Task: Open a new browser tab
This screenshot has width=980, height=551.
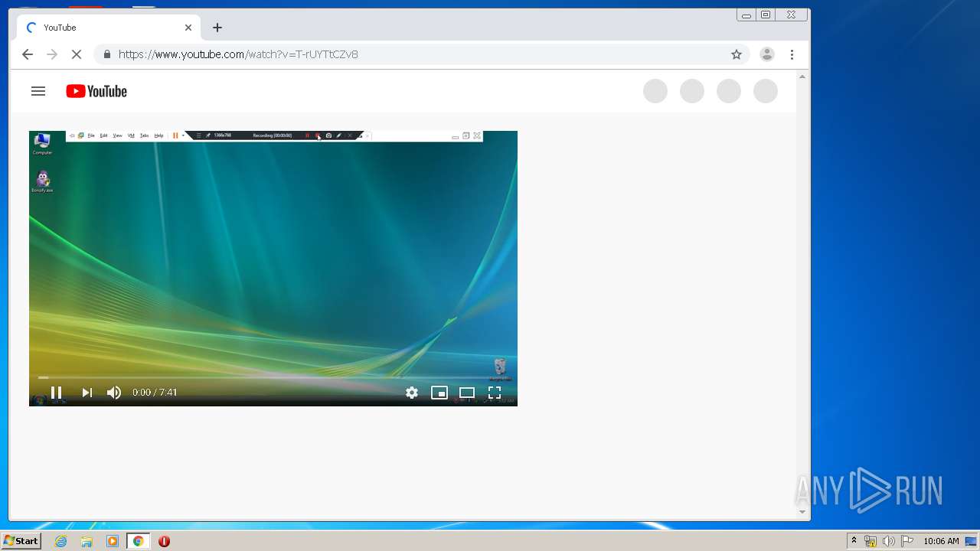Action: click(217, 28)
